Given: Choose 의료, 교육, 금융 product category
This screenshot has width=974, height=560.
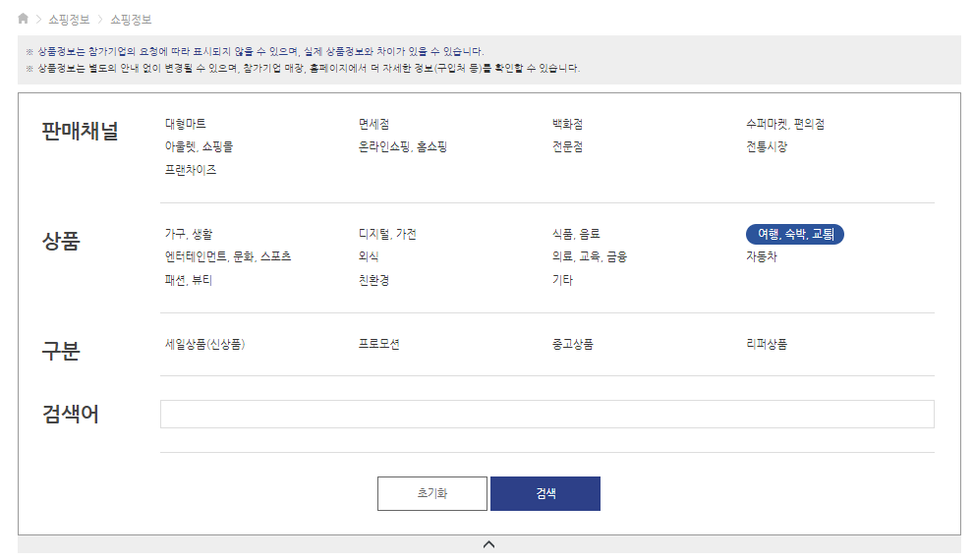Looking at the screenshot, I should point(590,256).
